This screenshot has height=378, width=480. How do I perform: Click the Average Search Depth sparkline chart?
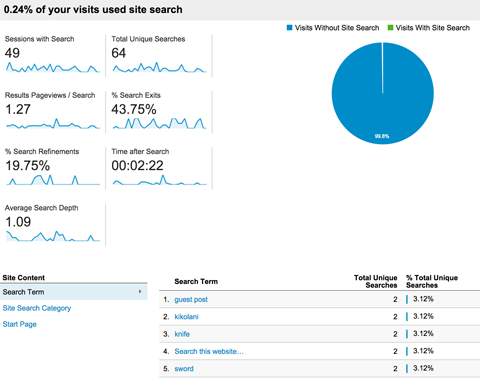click(53, 236)
